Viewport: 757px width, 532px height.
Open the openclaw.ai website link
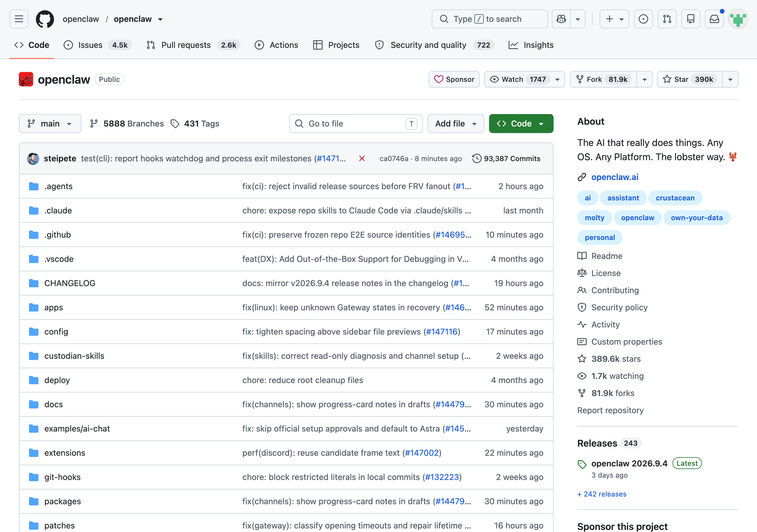pos(614,177)
